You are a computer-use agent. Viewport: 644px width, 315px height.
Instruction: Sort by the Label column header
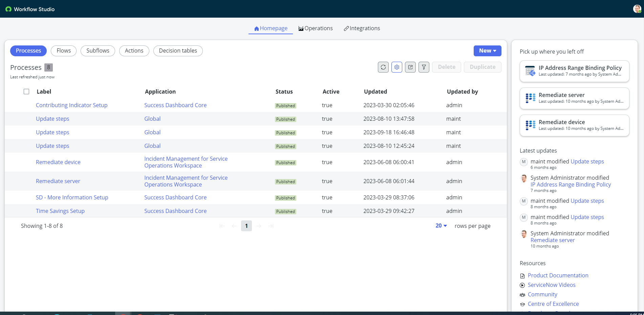(x=44, y=92)
